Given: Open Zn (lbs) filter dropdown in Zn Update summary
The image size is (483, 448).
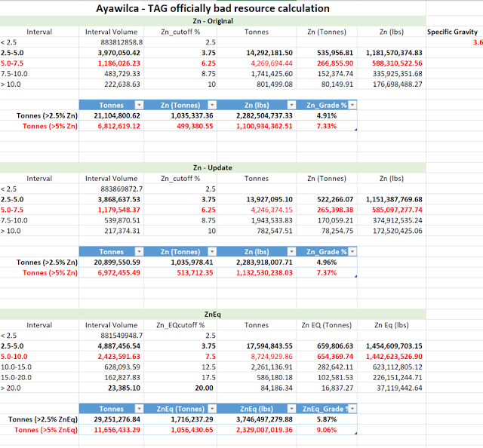Looking at the screenshot, I should 291,252.
